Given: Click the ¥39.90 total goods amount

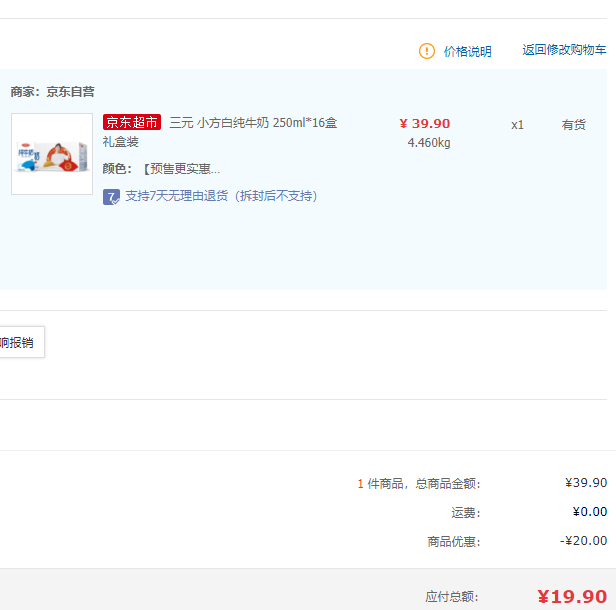Looking at the screenshot, I should tap(586, 483).
